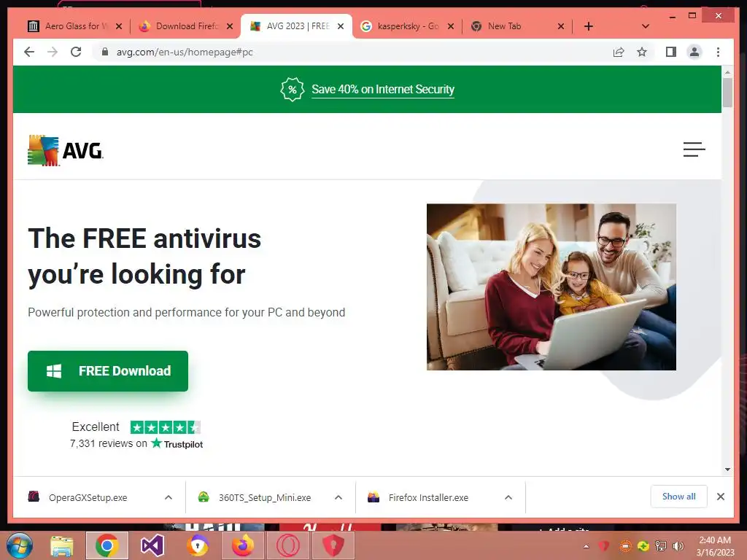Expand Firefox Installer.exe download options
Viewport: 747px width, 560px height.
508,497
